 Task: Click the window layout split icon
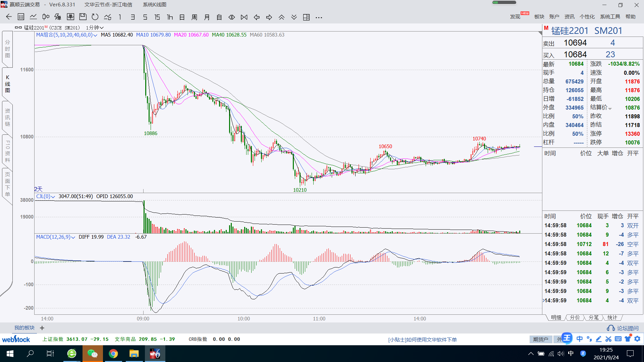click(x=306, y=17)
